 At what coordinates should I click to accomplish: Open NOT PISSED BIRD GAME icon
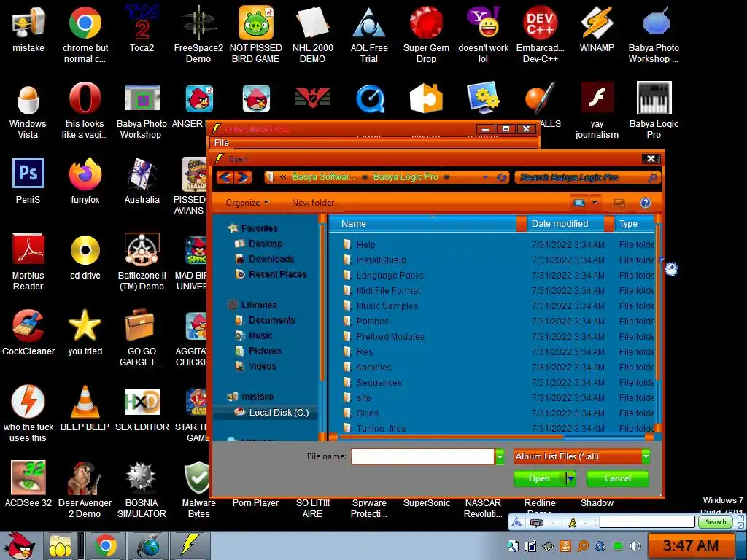coord(255,34)
